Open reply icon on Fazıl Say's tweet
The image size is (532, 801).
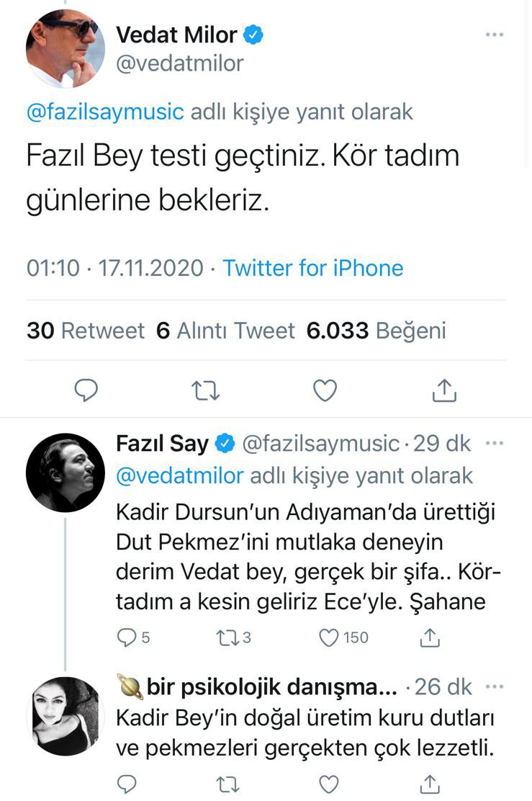click(127, 637)
